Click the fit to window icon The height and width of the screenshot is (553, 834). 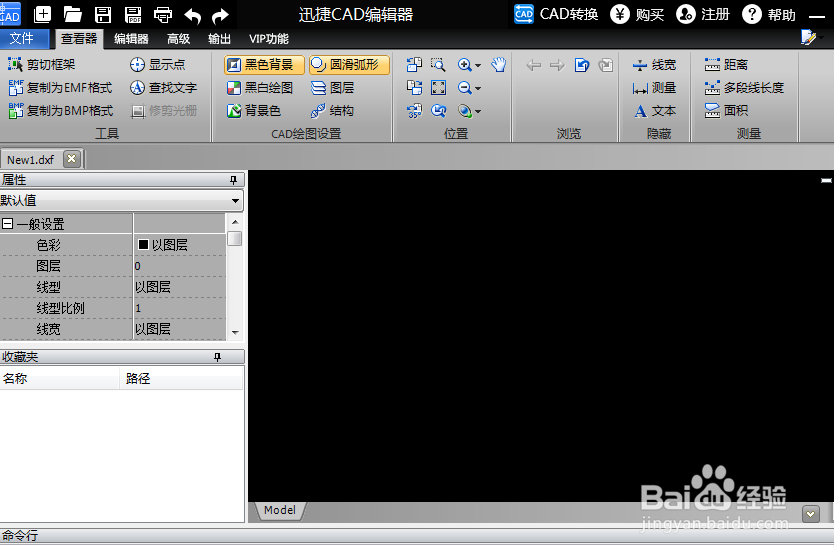pyautogui.click(x=438, y=87)
